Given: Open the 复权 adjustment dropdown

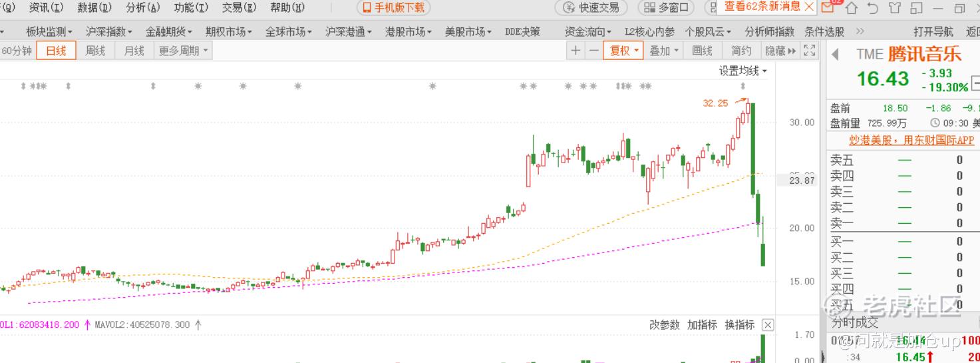Looking at the screenshot, I should pyautogui.click(x=623, y=51).
